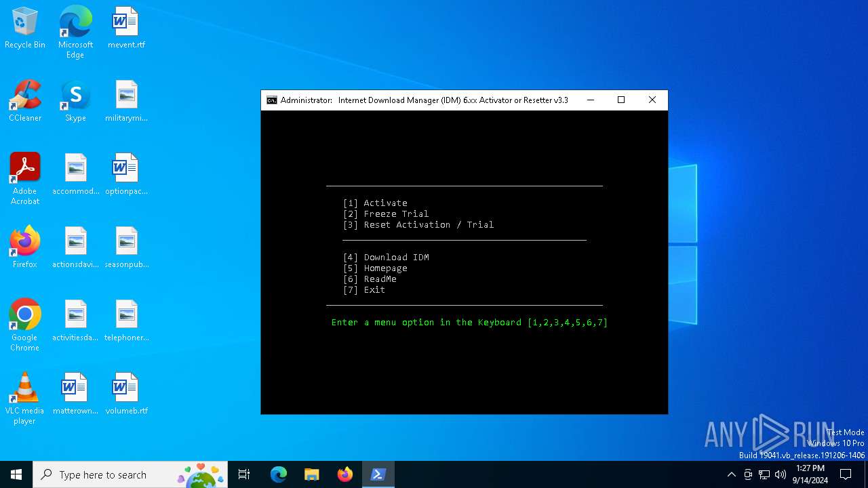Image resolution: width=868 pixels, height=488 pixels.
Task: Select the Adobe Acrobat desktop shortcut
Action: tap(25, 179)
